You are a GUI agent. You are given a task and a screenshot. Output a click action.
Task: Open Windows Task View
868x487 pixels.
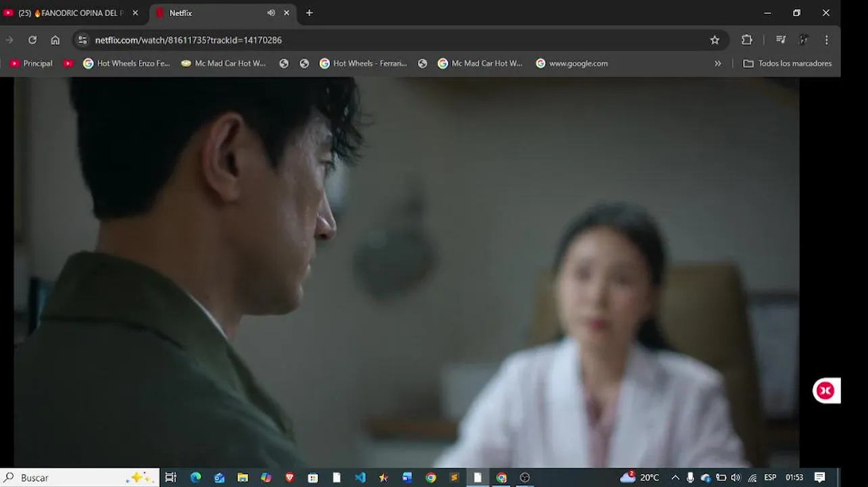(x=171, y=478)
